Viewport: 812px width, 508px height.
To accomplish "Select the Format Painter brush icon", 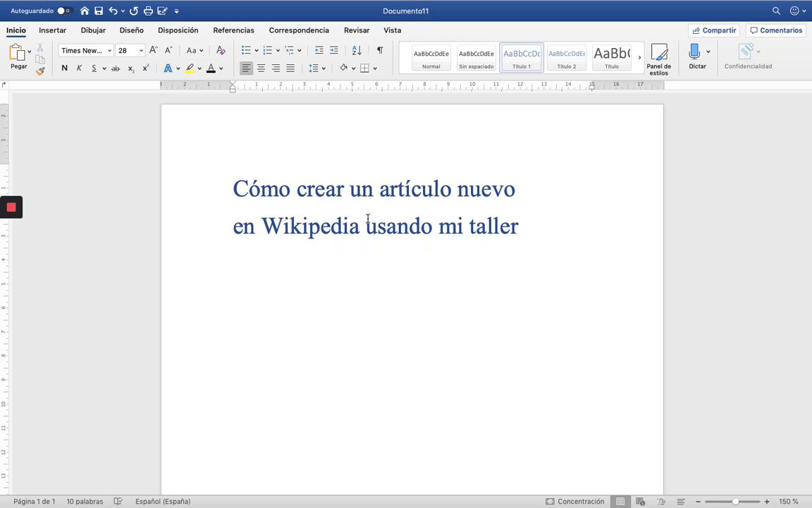I will point(40,71).
